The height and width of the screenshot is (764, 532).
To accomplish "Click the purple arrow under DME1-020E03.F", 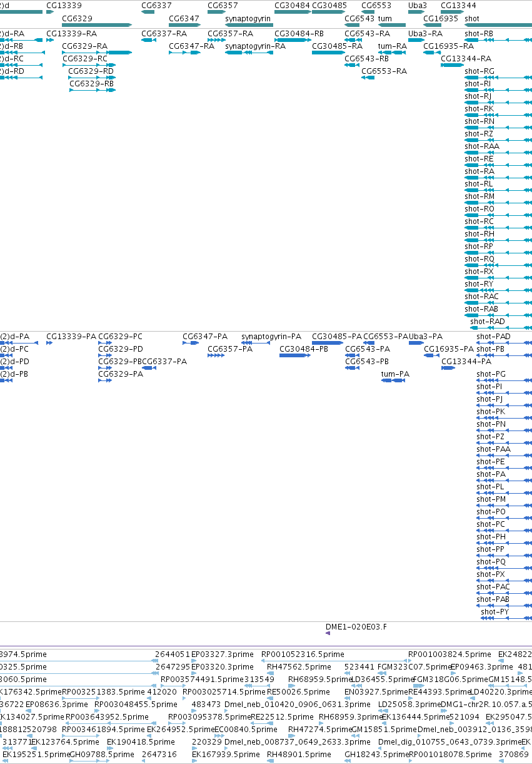I will click(328, 633).
